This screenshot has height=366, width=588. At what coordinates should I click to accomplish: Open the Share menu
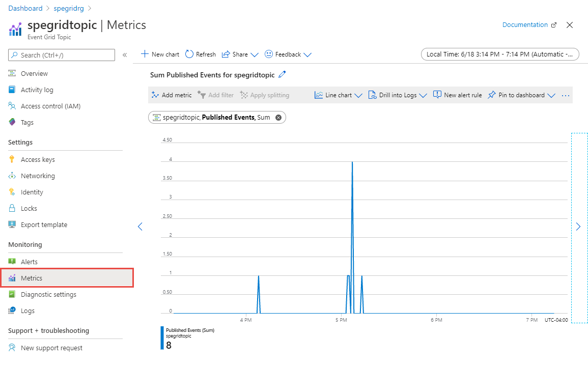[x=236, y=54]
